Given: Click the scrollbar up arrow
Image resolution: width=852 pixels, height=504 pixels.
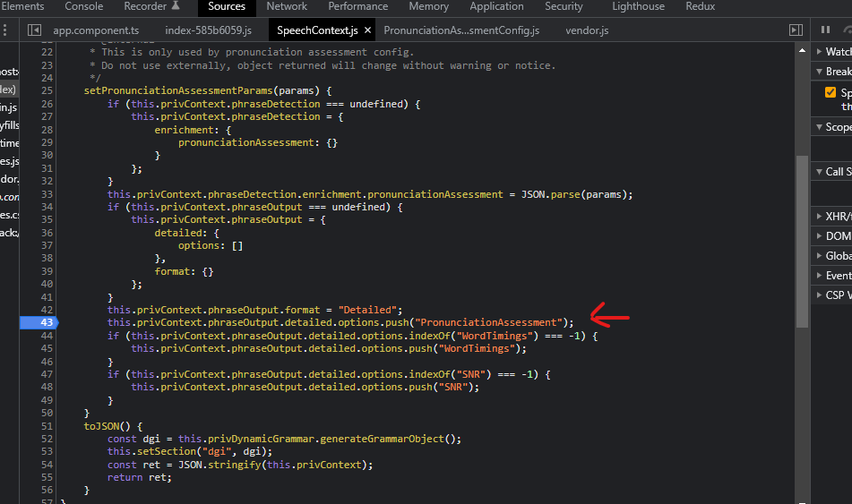Looking at the screenshot, I should (x=802, y=50).
